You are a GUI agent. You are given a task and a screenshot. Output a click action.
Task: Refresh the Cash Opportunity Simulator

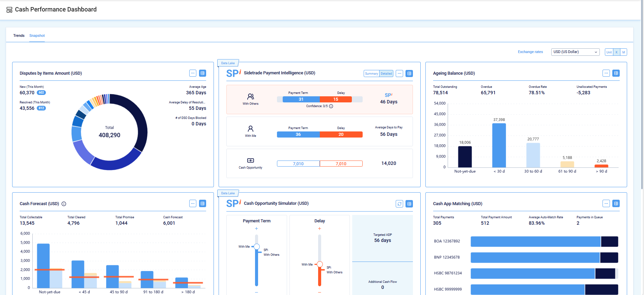399,204
